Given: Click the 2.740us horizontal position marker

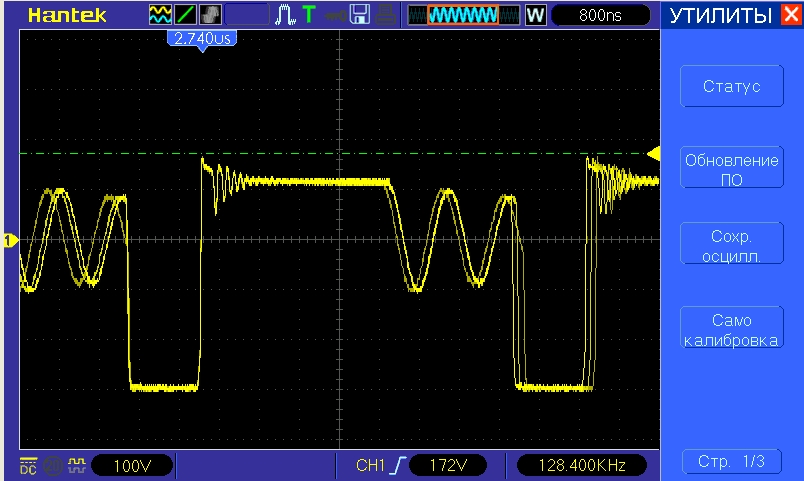Looking at the screenshot, I should [x=202, y=38].
